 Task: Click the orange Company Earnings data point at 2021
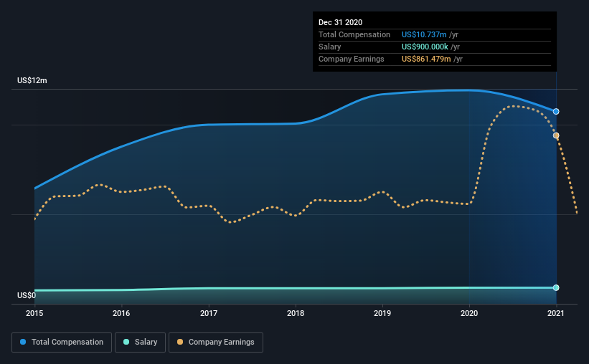pyautogui.click(x=556, y=135)
